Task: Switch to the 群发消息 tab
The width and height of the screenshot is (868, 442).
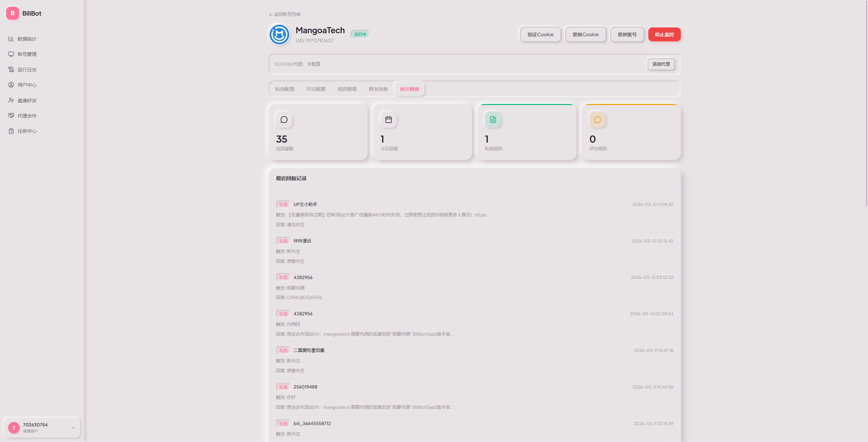Action: pyautogui.click(x=378, y=89)
